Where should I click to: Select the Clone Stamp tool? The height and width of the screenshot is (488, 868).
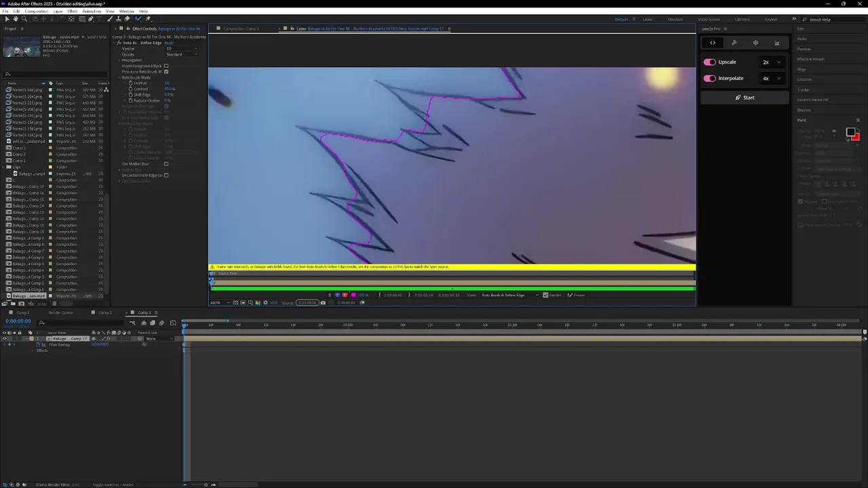(119, 19)
